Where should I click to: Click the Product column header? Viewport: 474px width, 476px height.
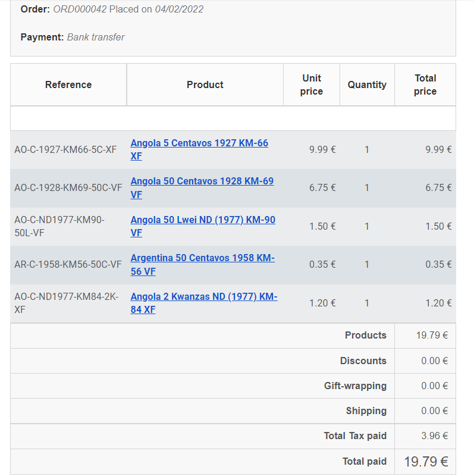click(x=205, y=84)
